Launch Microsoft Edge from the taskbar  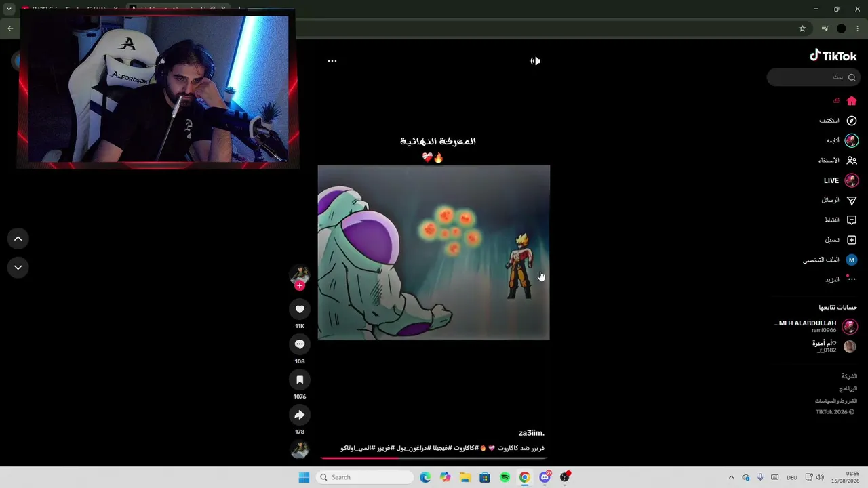coord(425,477)
